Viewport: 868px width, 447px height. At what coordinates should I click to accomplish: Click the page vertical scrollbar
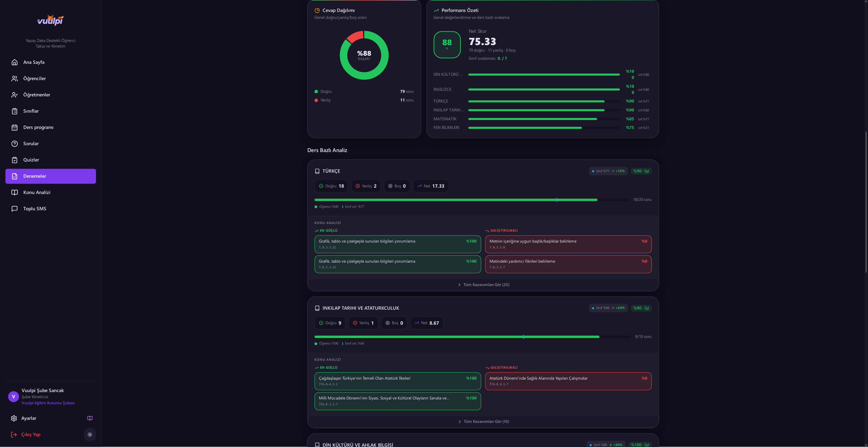click(866, 202)
